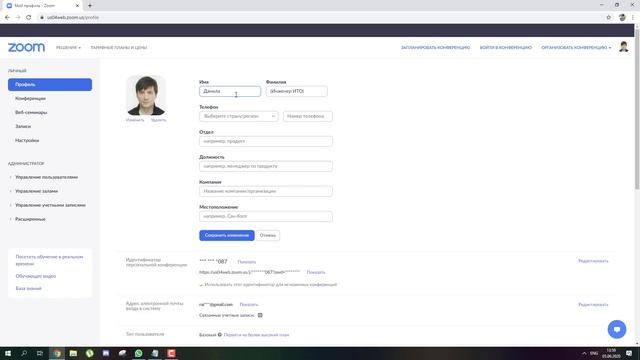The height and width of the screenshot is (360, 640).
Task: Select Профиль in the sidebar
Action: (x=50, y=84)
